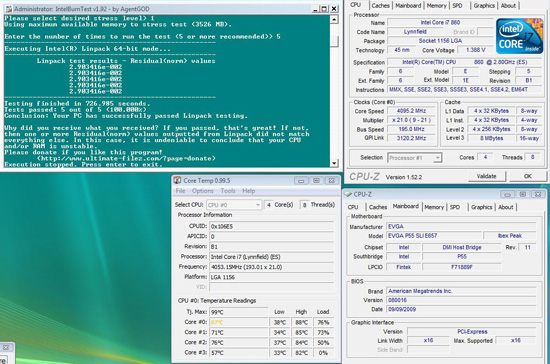This screenshot has height=364, width=550.
Task: Click the empty VID field in Core Temp
Action: pyautogui.click(x=271, y=287)
